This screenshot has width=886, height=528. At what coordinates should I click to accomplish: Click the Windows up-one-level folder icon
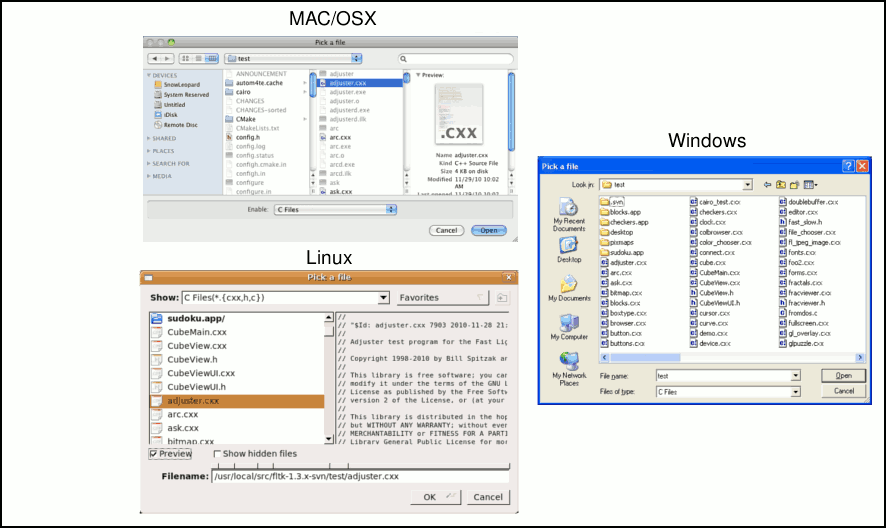point(780,185)
